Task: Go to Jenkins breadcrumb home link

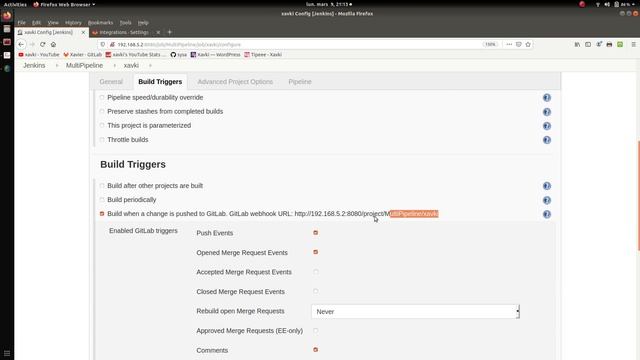Action: click(x=34, y=65)
